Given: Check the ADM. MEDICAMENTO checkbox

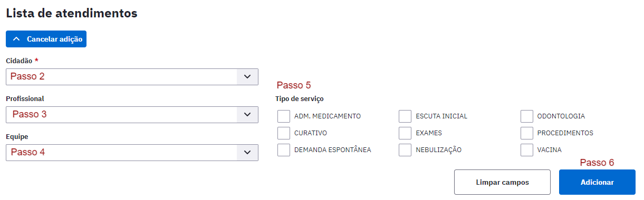Looking at the screenshot, I should (284, 116).
